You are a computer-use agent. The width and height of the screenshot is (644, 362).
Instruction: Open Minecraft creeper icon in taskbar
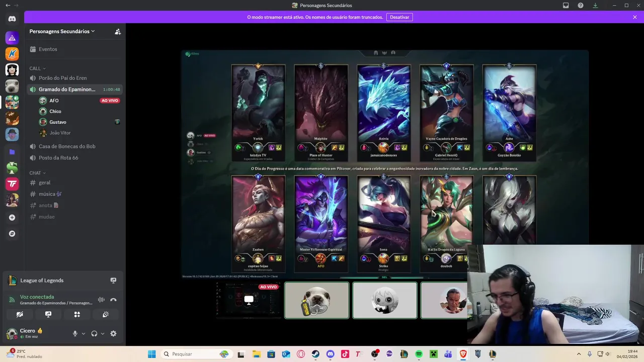point(433,354)
